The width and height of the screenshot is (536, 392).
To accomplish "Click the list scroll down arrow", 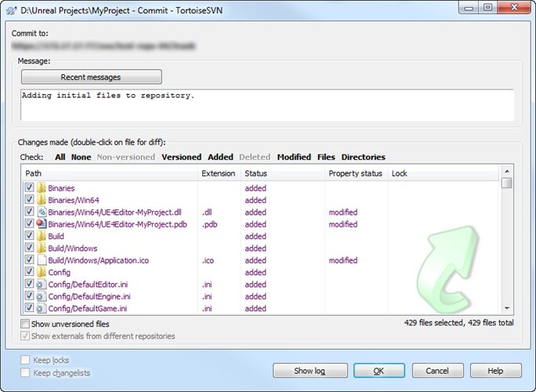I will [x=507, y=308].
